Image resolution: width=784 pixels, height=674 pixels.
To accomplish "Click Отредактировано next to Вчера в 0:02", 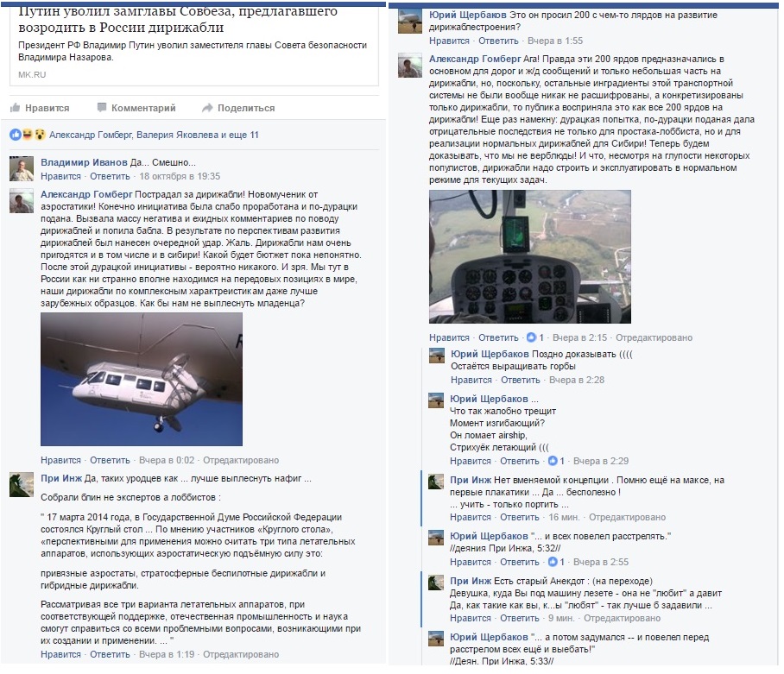I will [x=241, y=460].
